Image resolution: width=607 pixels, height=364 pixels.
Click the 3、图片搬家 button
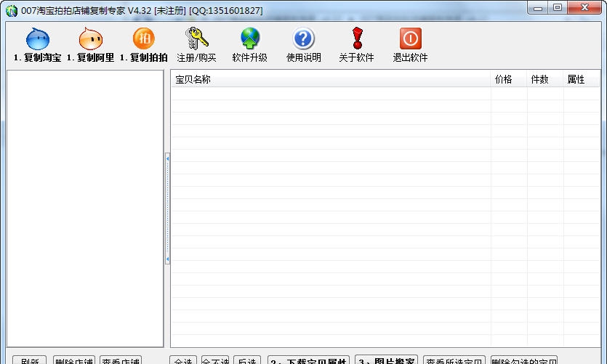[x=386, y=360]
